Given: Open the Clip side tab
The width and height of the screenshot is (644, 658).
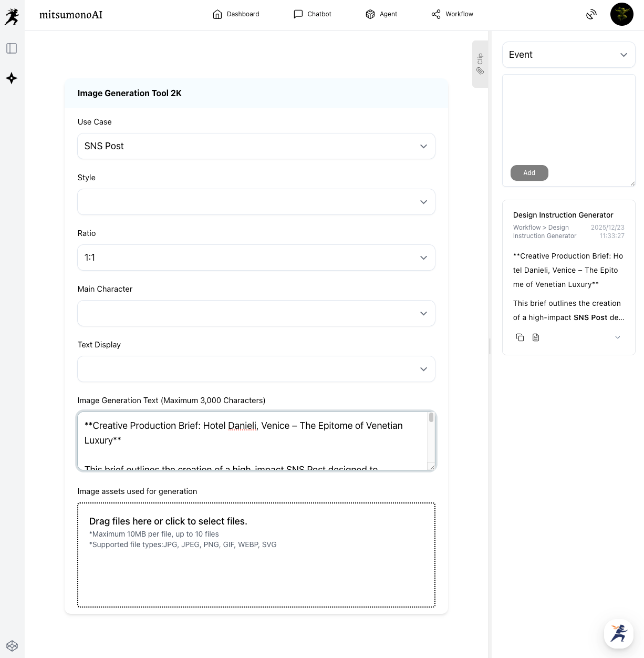Looking at the screenshot, I should click(x=480, y=64).
